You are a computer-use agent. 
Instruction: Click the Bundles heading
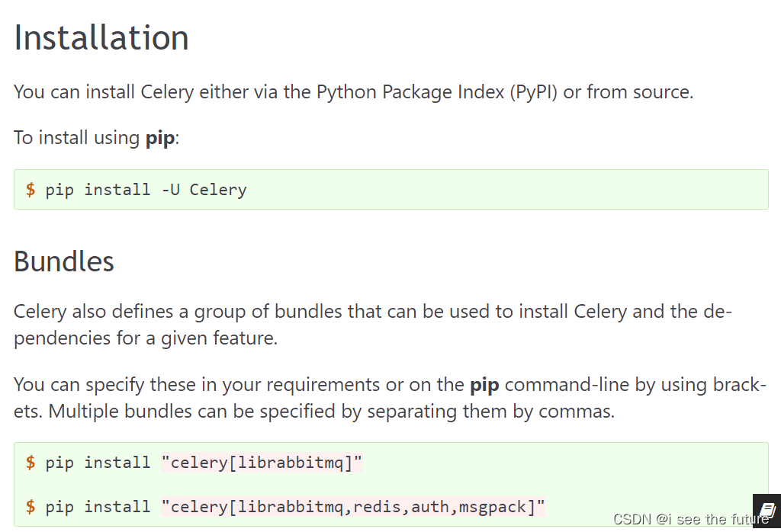pos(64,261)
